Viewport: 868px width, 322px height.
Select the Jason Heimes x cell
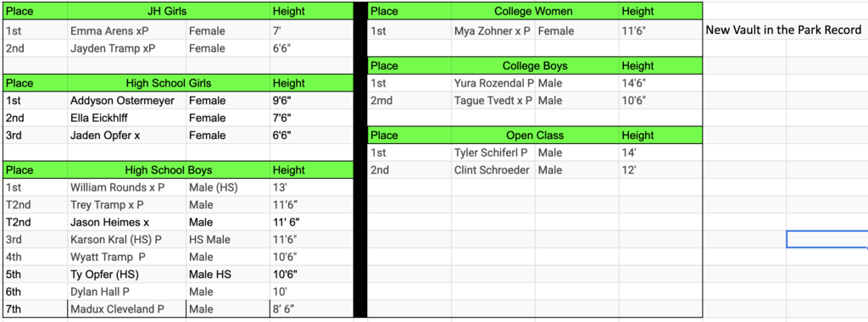127,222
